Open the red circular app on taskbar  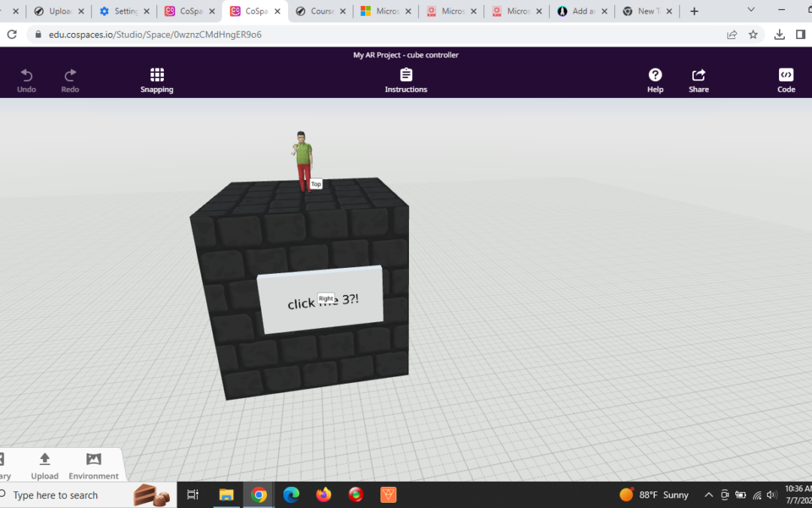[356, 495]
